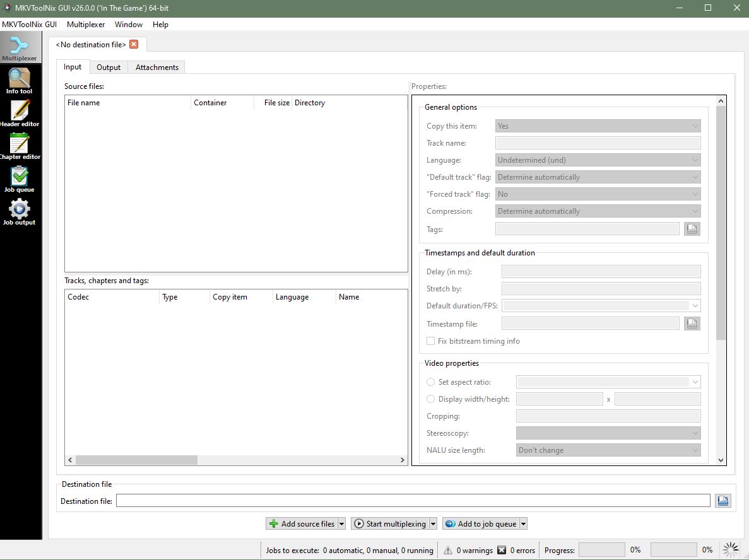749x560 pixels.
Task: Open the Default duration/FPS combo box
Action: pyautogui.click(x=601, y=306)
